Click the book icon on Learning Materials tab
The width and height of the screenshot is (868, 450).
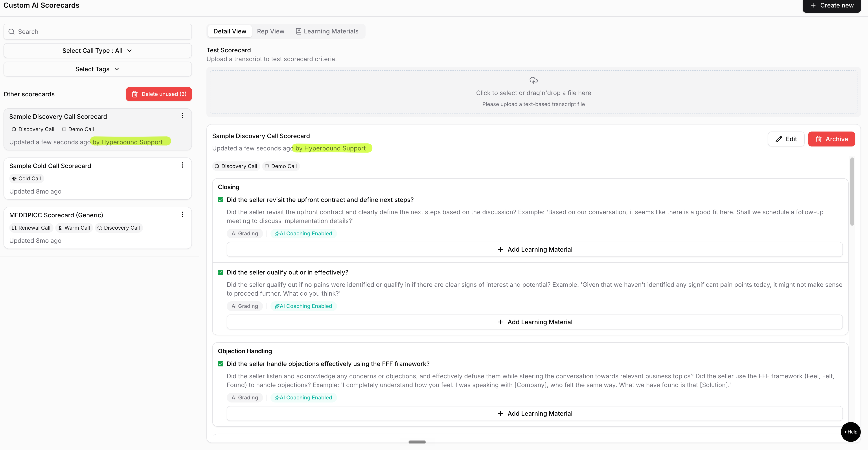[298, 31]
